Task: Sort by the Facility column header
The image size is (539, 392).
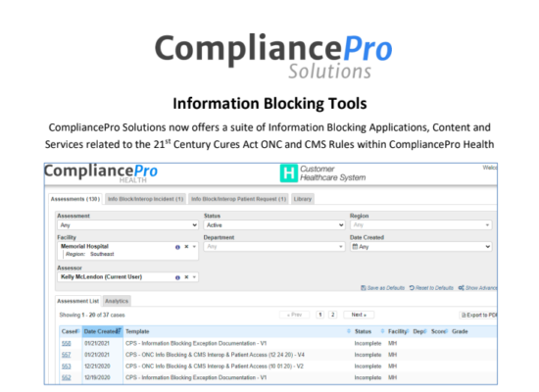Action: click(x=398, y=331)
